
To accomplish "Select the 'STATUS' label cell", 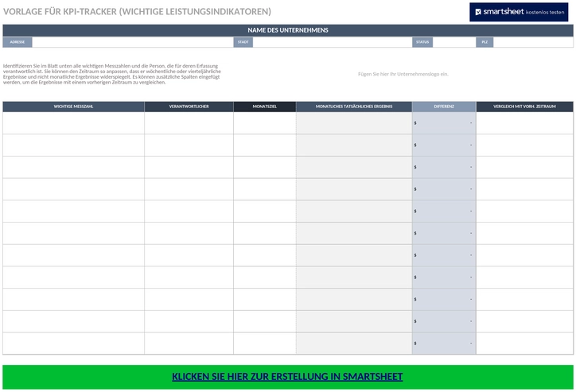I will point(422,42).
